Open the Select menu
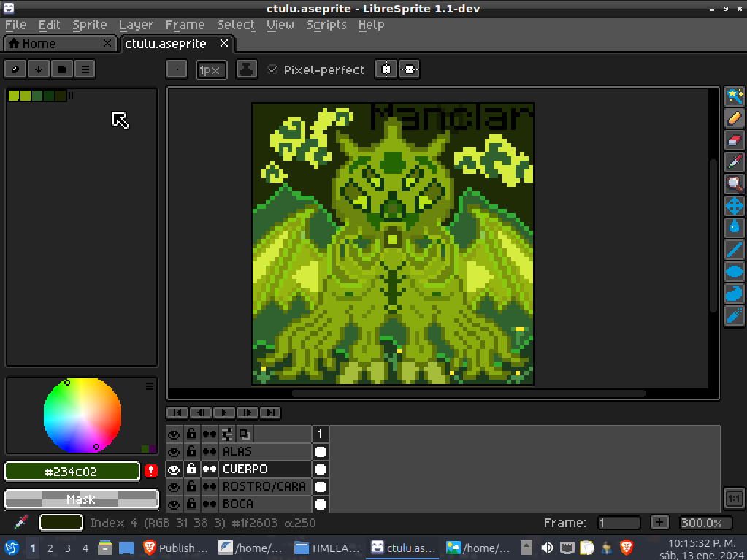Screen dimensions: 747x560 pos(236,25)
